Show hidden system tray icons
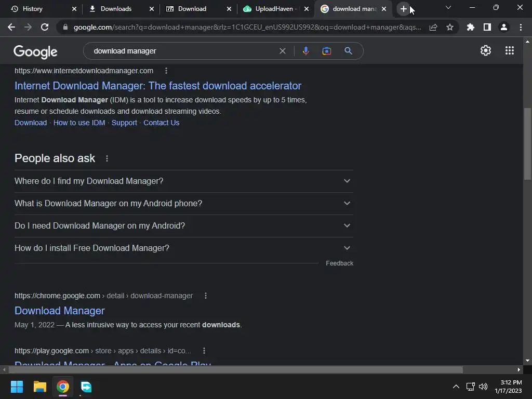 click(456, 387)
